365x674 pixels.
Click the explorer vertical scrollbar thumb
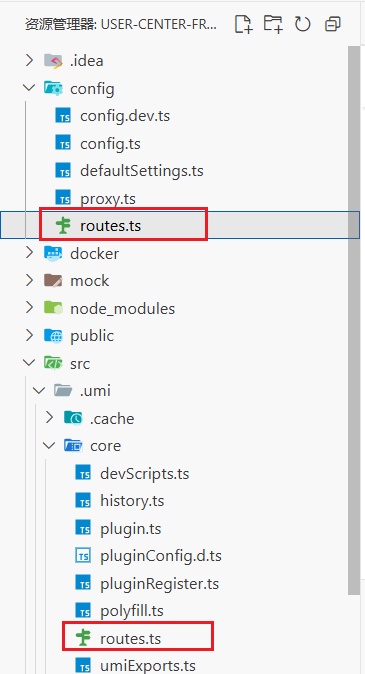353,320
